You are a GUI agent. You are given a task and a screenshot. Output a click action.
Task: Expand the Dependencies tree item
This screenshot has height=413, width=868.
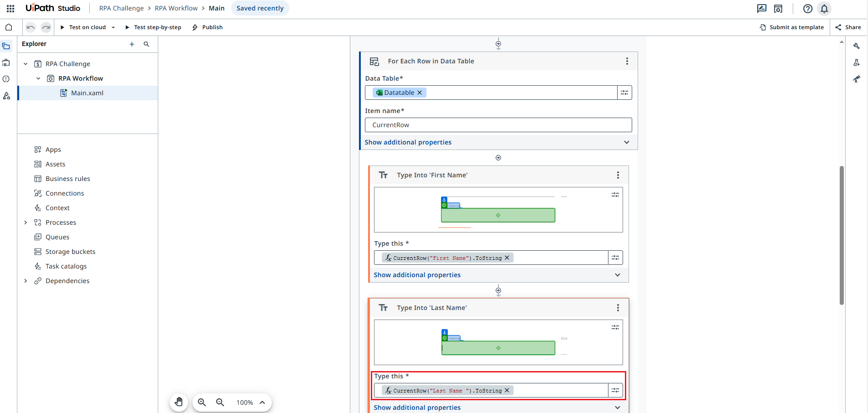tap(26, 280)
